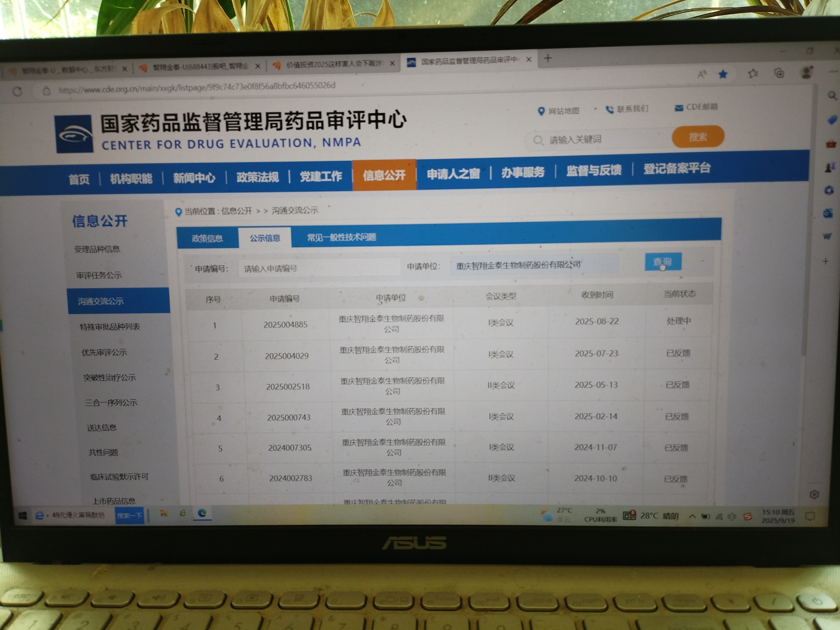Open a new browser tab
The height and width of the screenshot is (630, 840).
(548, 58)
